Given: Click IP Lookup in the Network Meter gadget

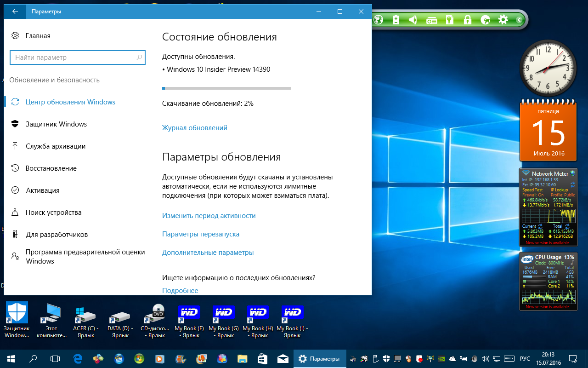Looking at the screenshot, I should (x=560, y=190).
